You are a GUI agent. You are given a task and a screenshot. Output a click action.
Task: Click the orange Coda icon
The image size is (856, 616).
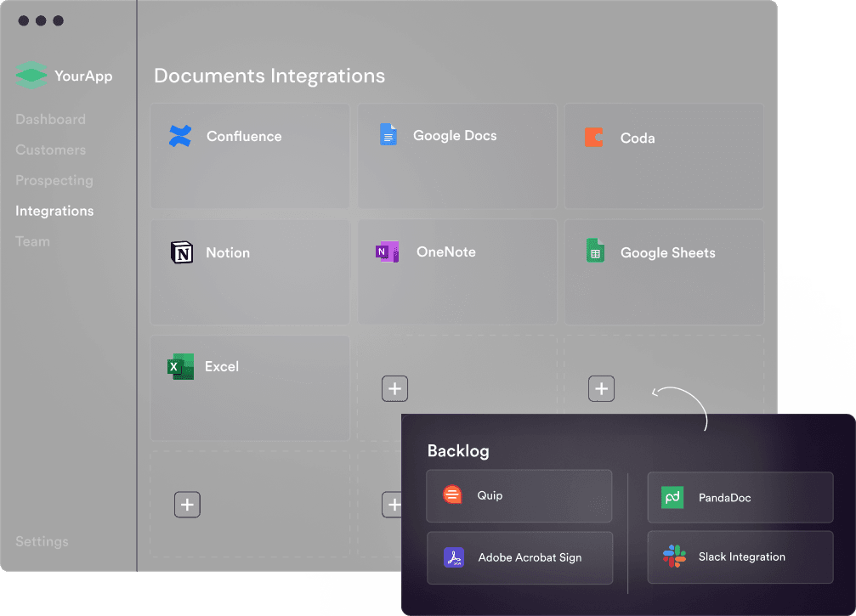pos(594,138)
